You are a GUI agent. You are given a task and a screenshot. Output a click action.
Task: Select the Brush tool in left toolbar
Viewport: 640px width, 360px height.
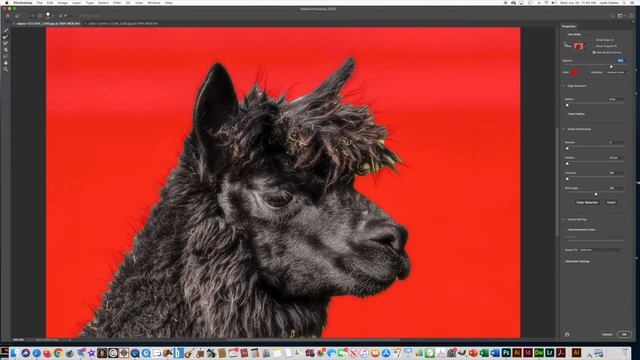tap(6, 43)
